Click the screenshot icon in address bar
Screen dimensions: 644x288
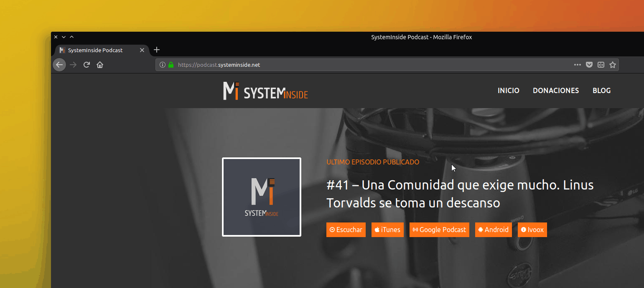(601, 65)
